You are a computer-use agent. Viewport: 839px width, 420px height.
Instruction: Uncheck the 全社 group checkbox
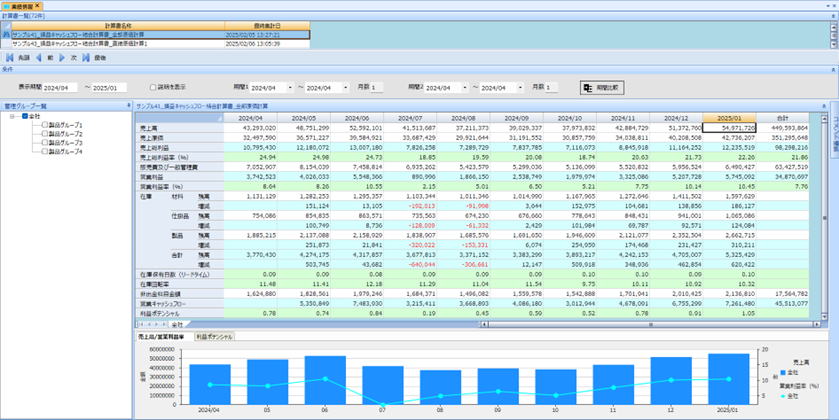point(25,116)
